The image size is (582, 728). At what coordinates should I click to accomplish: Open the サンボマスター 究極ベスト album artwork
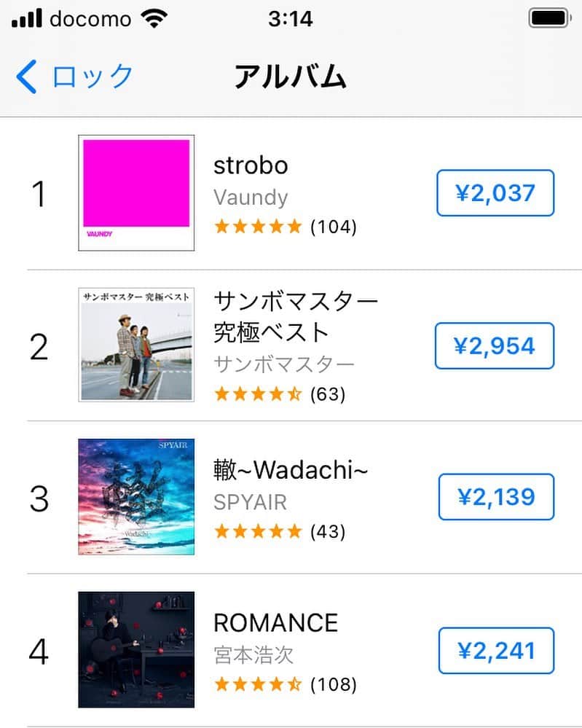(x=136, y=345)
